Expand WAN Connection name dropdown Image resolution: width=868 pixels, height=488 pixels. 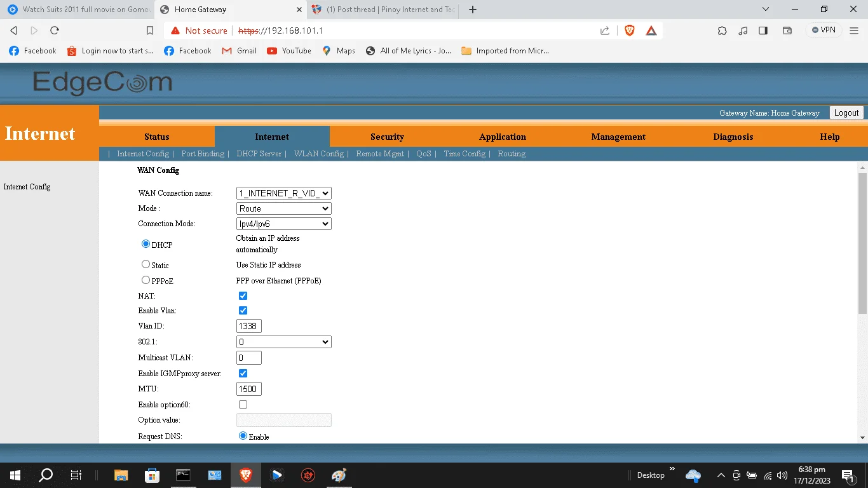tap(284, 193)
